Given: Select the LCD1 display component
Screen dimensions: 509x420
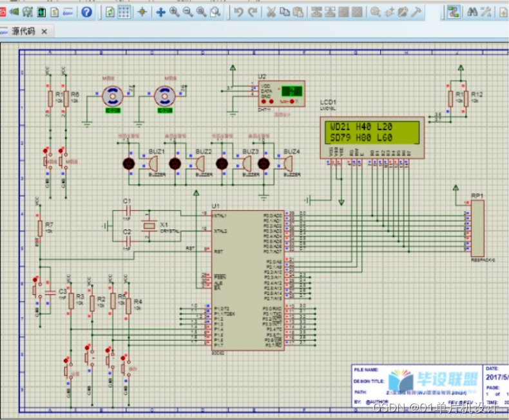Looking at the screenshot, I should click(x=372, y=138).
